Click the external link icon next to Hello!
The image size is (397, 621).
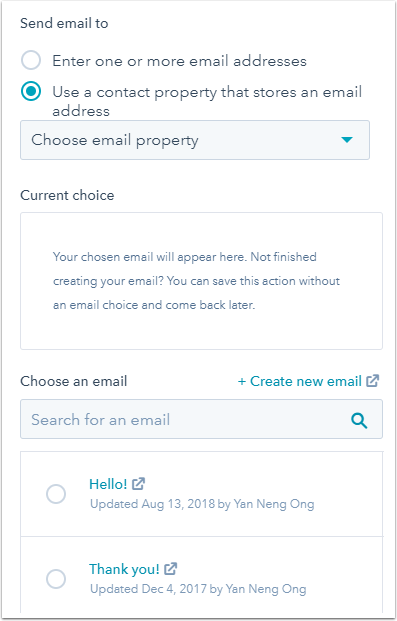coord(138,484)
